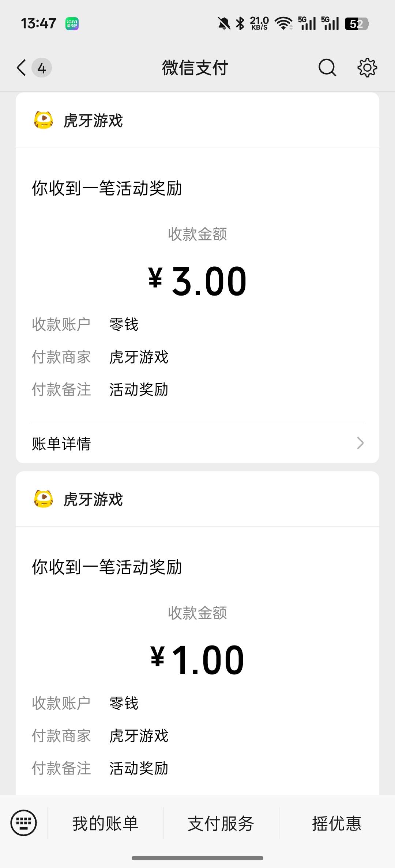Tap the home gesture bar at bottom
The width and height of the screenshot is (395, 868).
[x=197, y=858]
